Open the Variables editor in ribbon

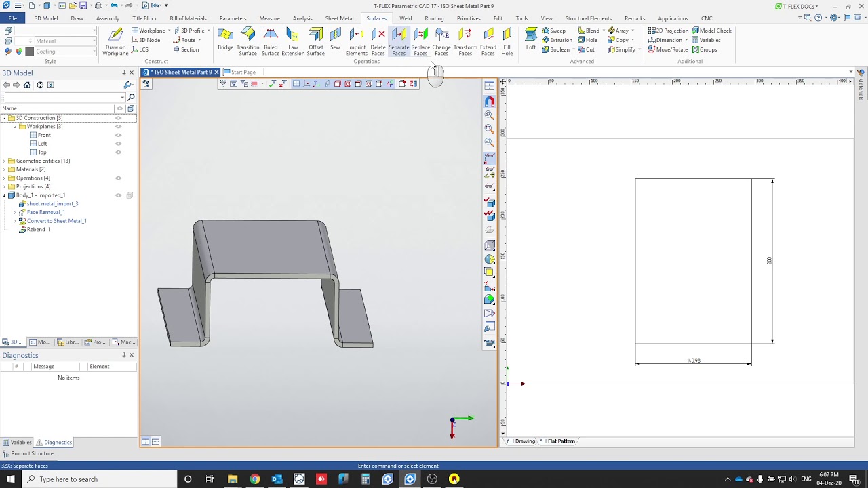[x=706, y=40]
